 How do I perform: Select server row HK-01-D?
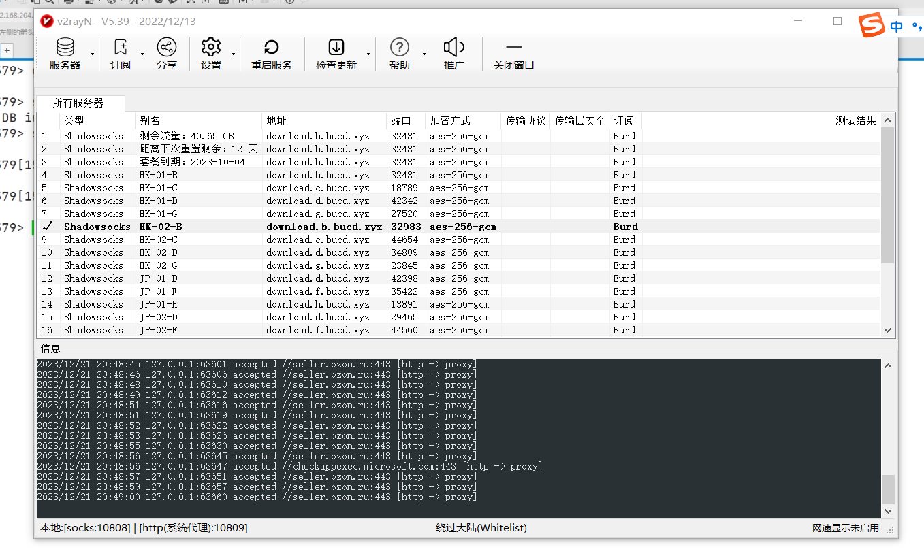coord(458,201)
